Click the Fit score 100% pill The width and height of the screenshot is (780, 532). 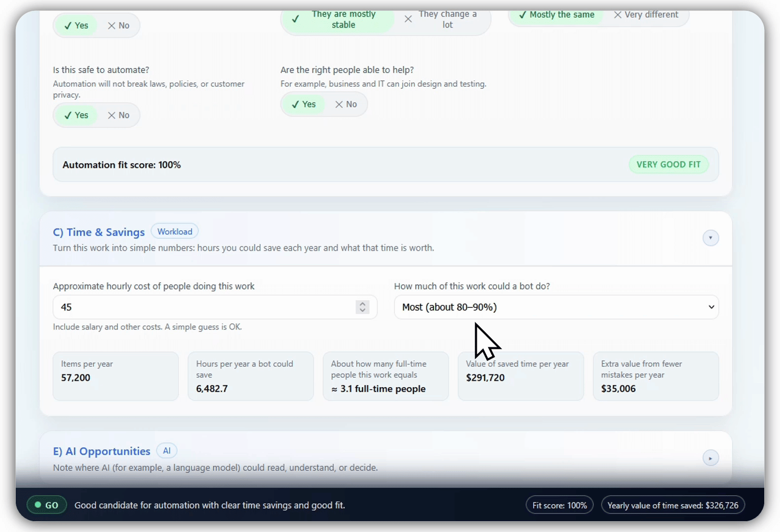pyautogui.click(x=559, y=505)
